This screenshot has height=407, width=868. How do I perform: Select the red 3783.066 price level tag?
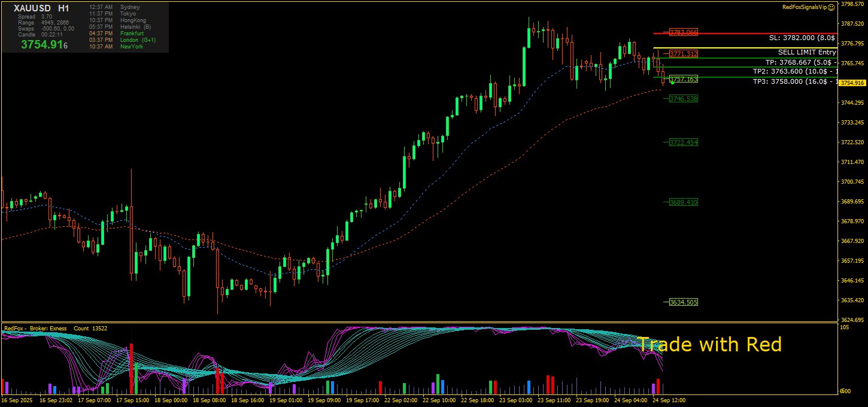click(684, 32)
